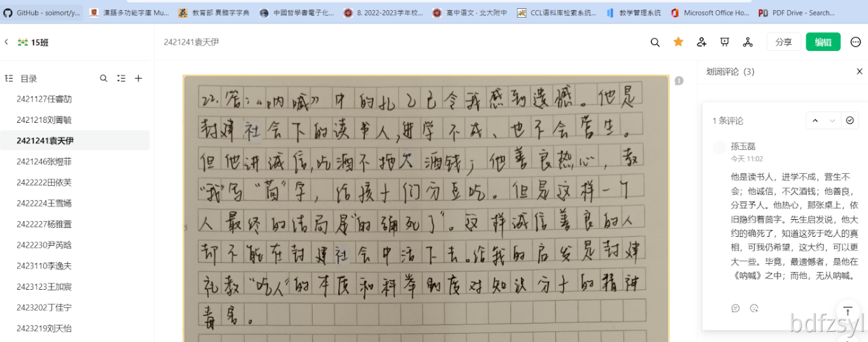The height and width of the screenshot is (342, 868).
Task: Add an emoji reaction to the comment
Action: 754,308
